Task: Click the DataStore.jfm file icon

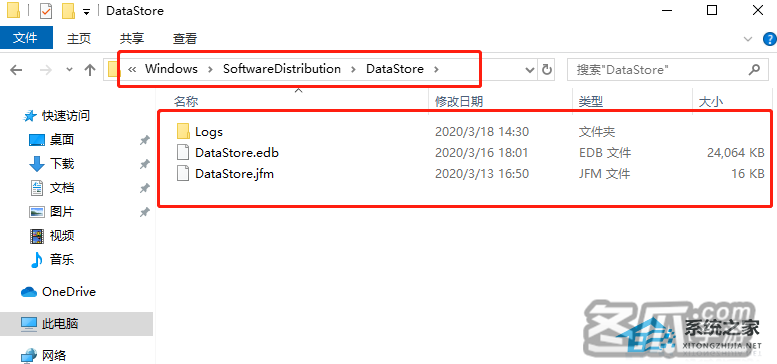Action: (183, 174)
